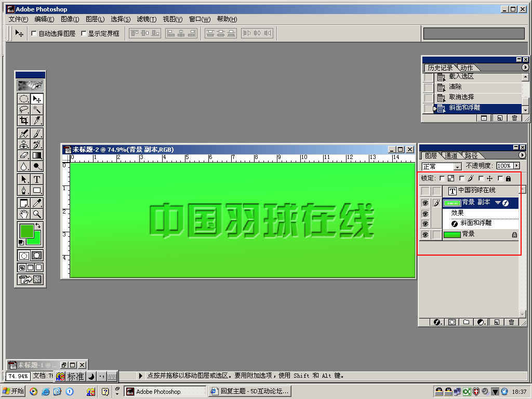Enable 显示定界框 checkbox
The image size is (532, 399).
point(84,33)
